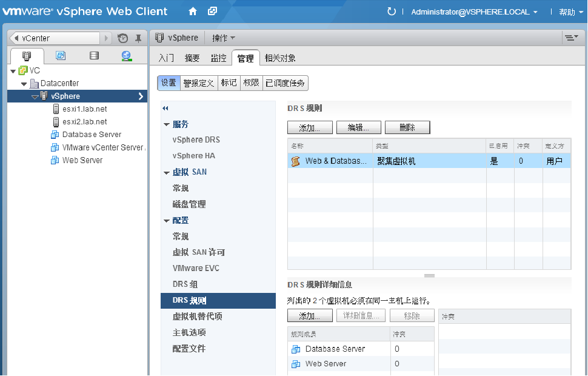Switch to Networking inventory tab icon

click(127, 56)
